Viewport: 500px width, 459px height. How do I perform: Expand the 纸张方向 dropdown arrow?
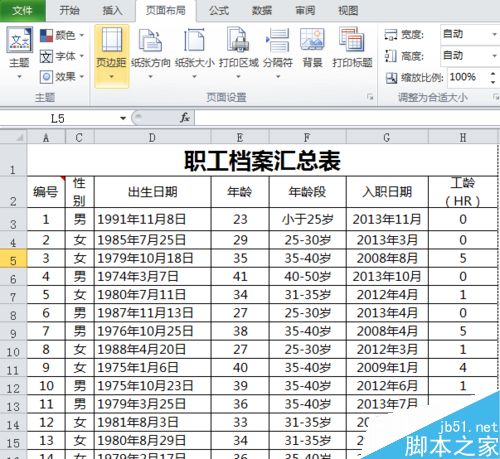(x=150, y=77)
